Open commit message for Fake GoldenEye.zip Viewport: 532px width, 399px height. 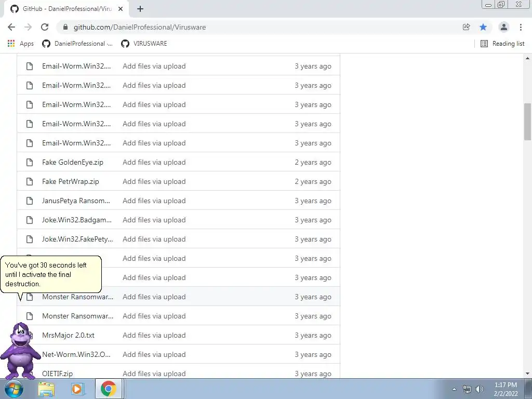coord(154,162)
